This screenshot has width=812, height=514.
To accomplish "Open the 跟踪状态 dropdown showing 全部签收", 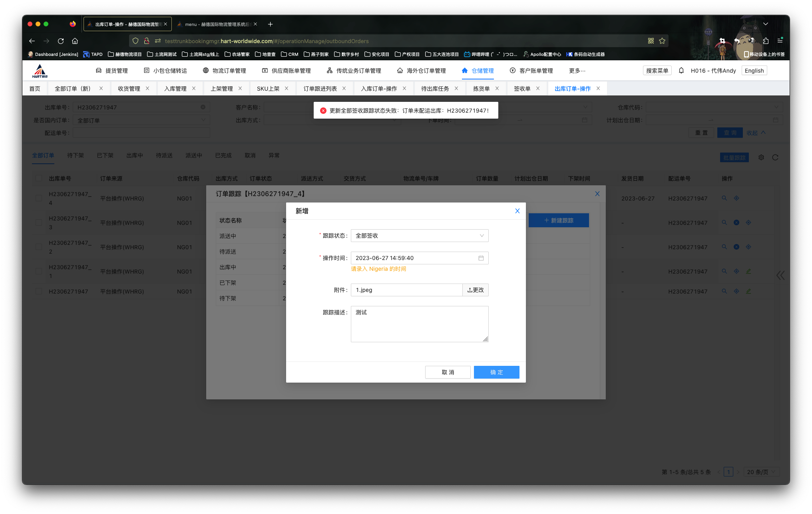I will click(x=419, y=236).
